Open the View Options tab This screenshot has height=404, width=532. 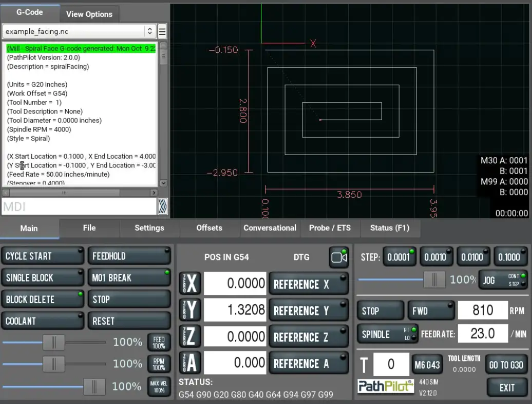[x=89, y=14]
